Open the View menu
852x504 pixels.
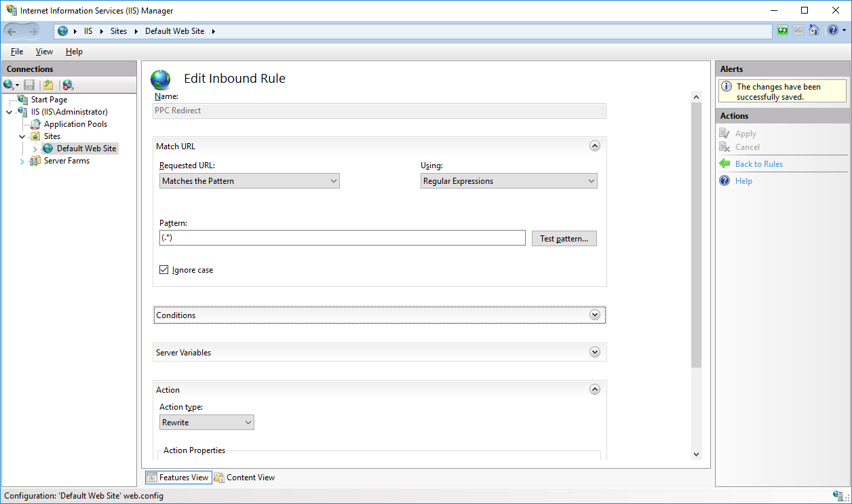[x=44, y=52]
